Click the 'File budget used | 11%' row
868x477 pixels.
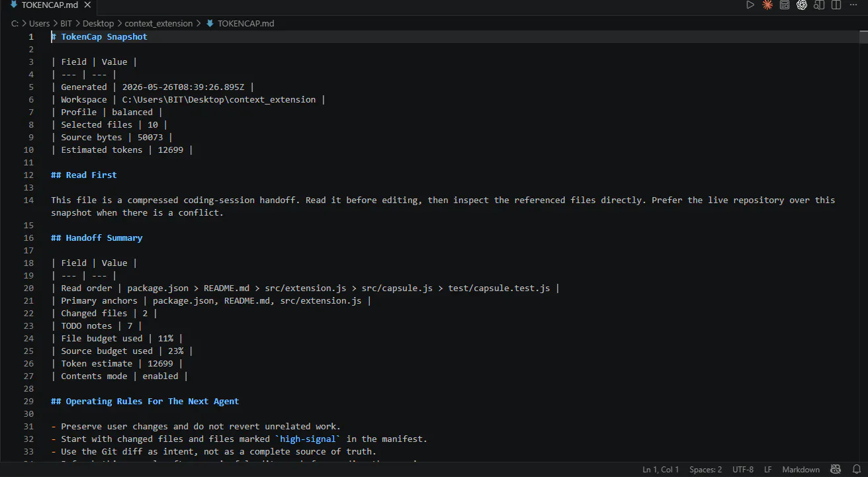point(117,339)
